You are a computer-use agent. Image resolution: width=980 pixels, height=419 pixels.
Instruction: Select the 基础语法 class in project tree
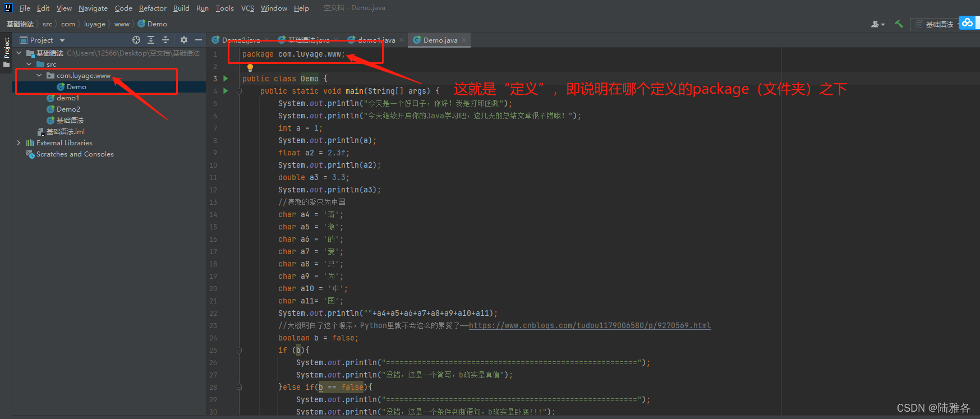pyautogui.click(x=65, y=121)
